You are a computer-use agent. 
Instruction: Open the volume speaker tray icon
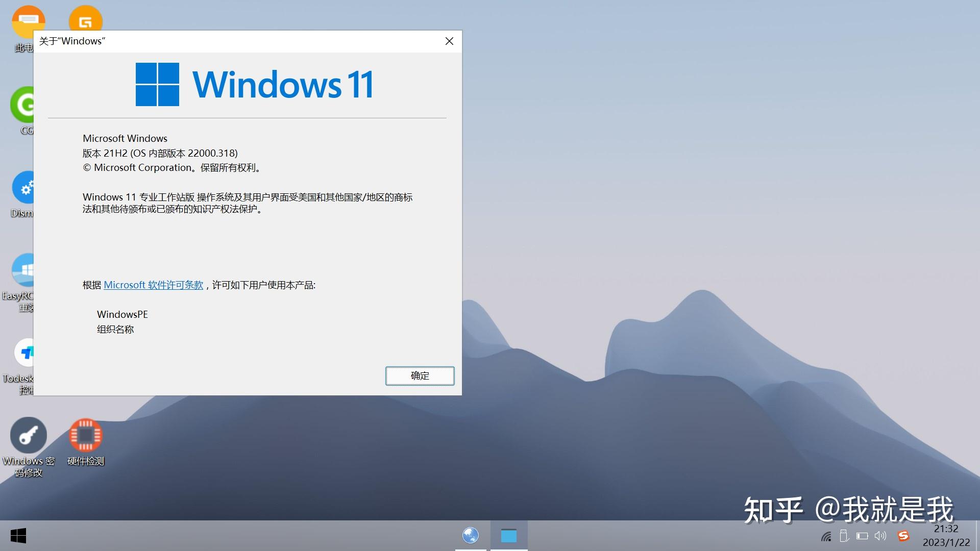coord(880,536)
